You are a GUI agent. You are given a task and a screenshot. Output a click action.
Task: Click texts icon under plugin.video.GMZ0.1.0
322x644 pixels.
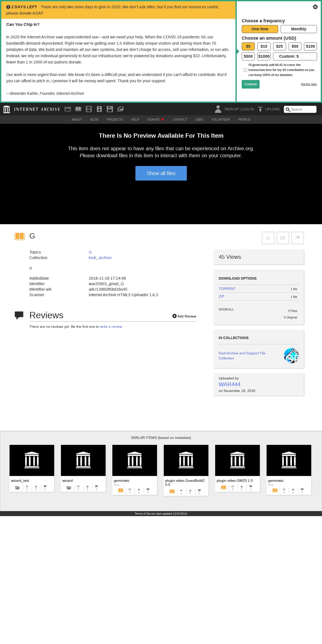click(x=223, y=488)
